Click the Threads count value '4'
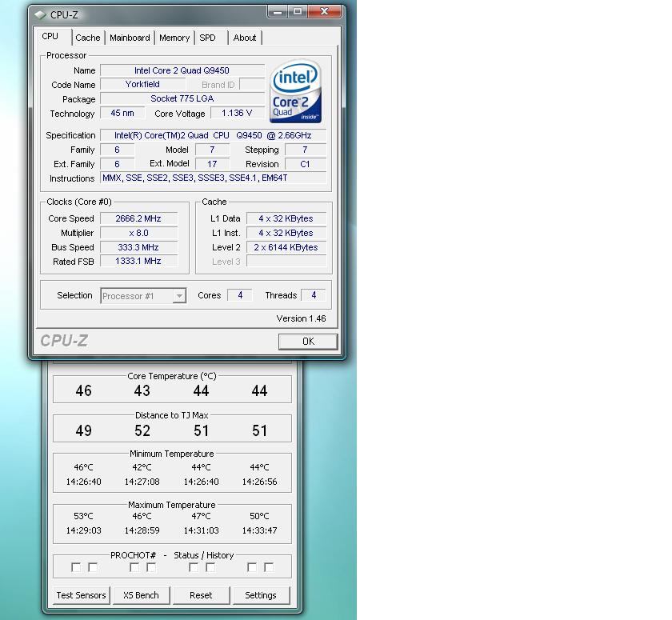This screenshot has height=620, width=672. pos(314,295)
